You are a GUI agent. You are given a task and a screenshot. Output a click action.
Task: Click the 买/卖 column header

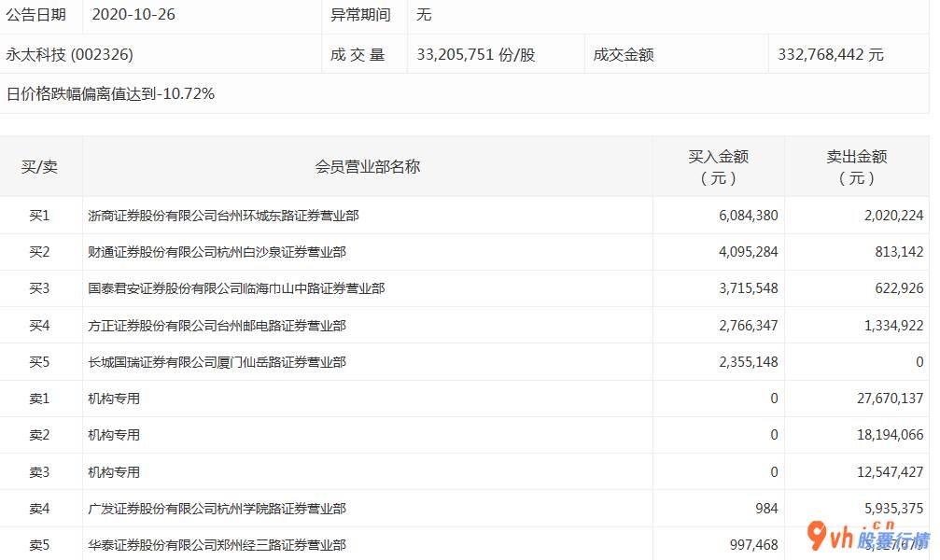[x=39, y=167]
